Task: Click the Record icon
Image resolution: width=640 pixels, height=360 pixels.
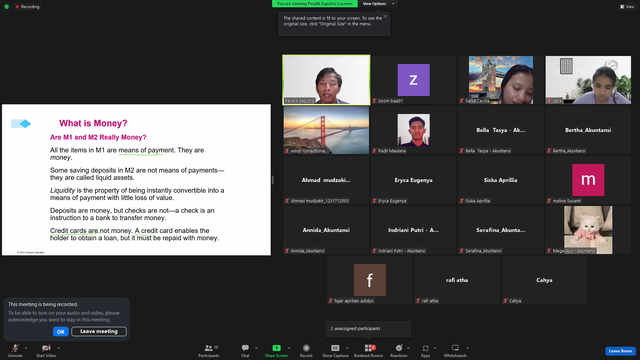Action: 306,348
